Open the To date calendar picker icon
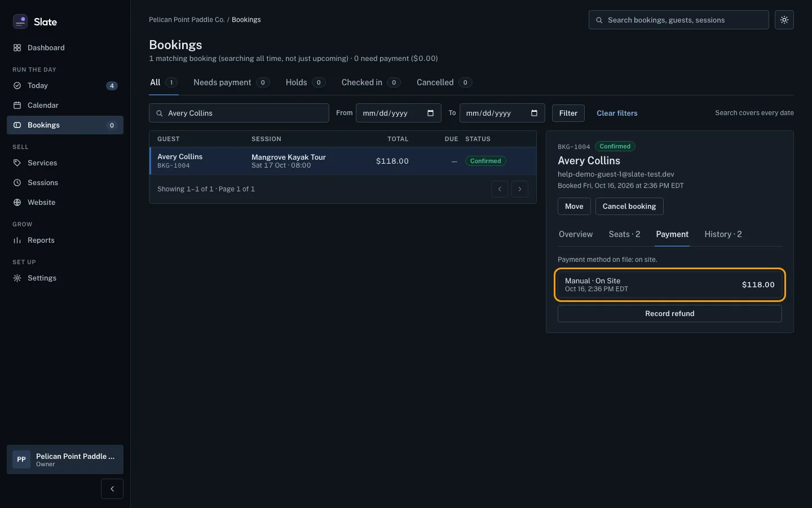The width and height of the screenshot is (812, 508). coord(535,113)
